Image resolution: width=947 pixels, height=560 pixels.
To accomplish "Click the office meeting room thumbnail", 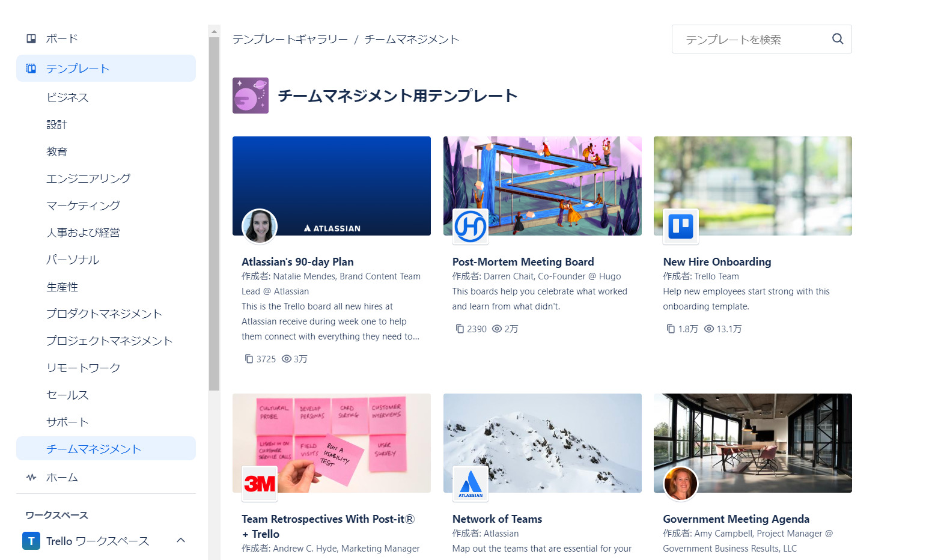I will point(753,443).
